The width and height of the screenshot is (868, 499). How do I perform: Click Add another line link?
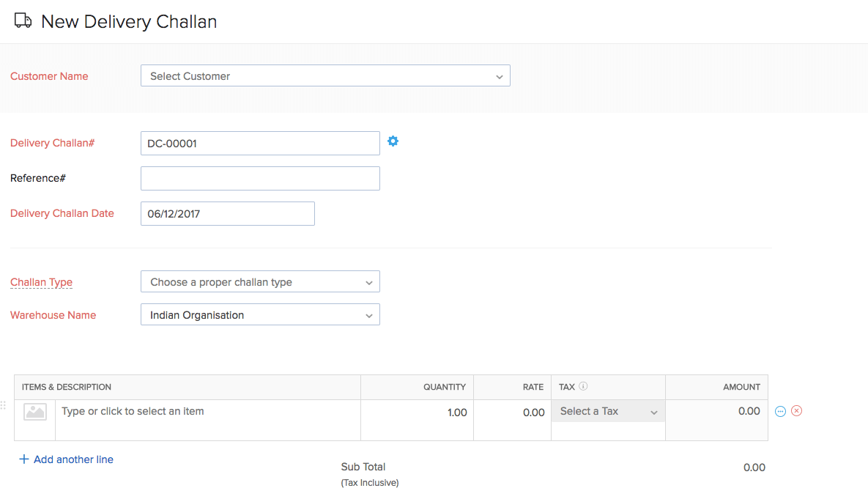(x=73, y=459)
